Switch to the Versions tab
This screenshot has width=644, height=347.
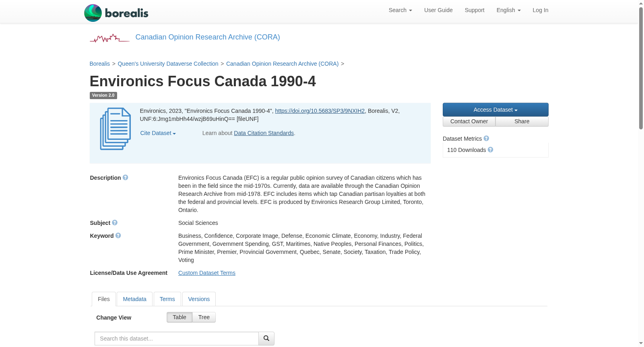[x=199, y=299]
